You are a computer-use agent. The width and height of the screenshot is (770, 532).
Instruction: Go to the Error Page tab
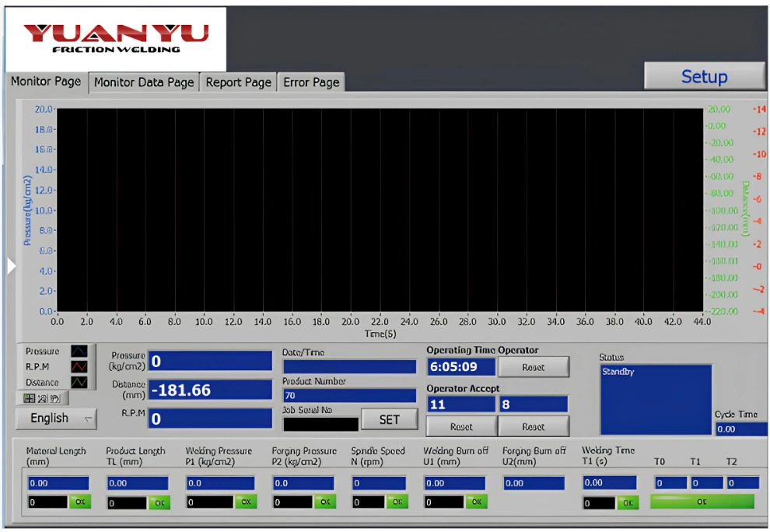pyautogui.click(x=311, y=82)
